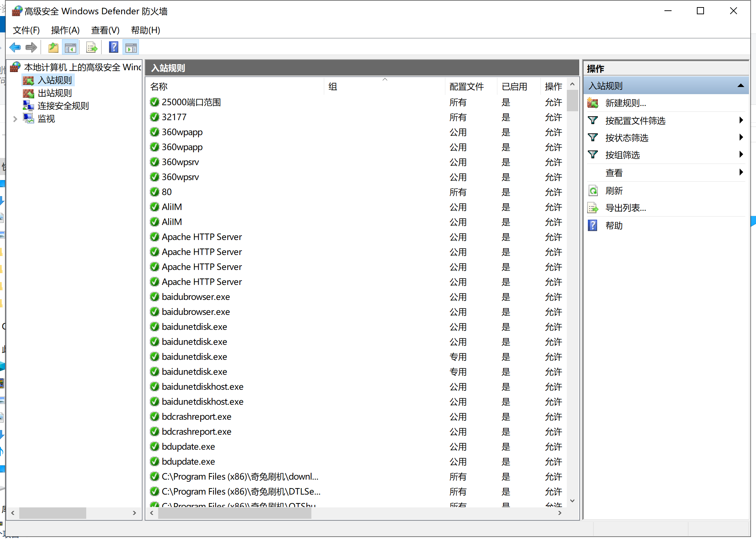The width and height of the screenshot is (756, 542).
Task: Select 出站规则 in the left tree
Action: [x=55, y=93]
